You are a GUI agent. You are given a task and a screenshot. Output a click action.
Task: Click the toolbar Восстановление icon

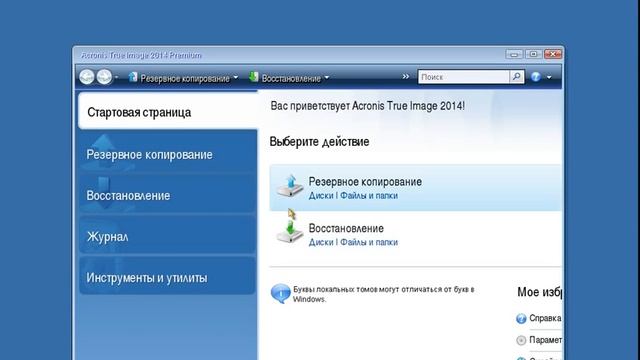click(x=253, y=77)
